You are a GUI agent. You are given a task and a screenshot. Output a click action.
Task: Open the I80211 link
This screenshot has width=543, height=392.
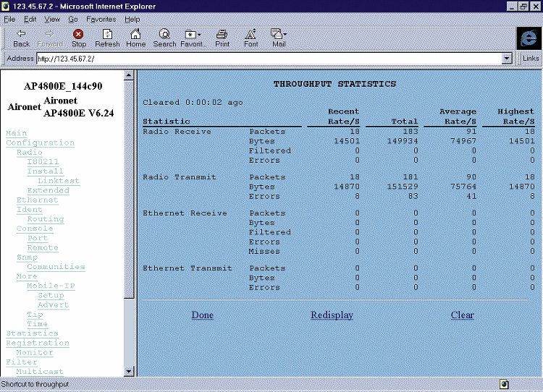point(43,161)
